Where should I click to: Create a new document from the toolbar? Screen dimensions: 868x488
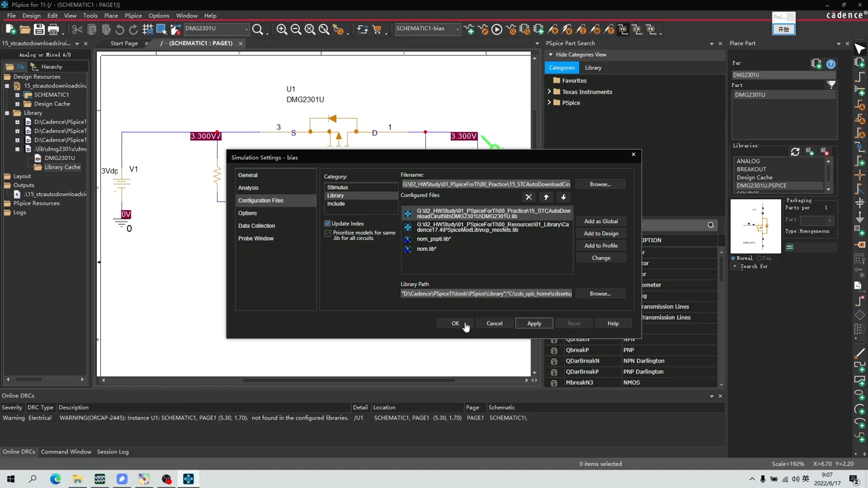(11, 29)
